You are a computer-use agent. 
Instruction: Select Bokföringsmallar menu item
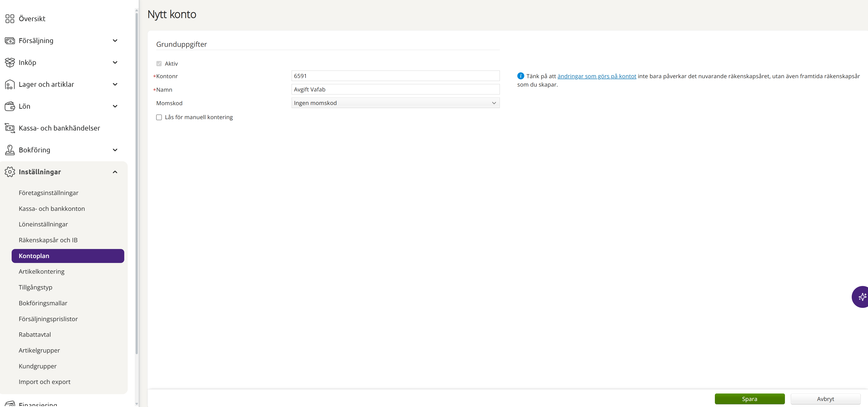pyautogui.click(x=43, y=303)
